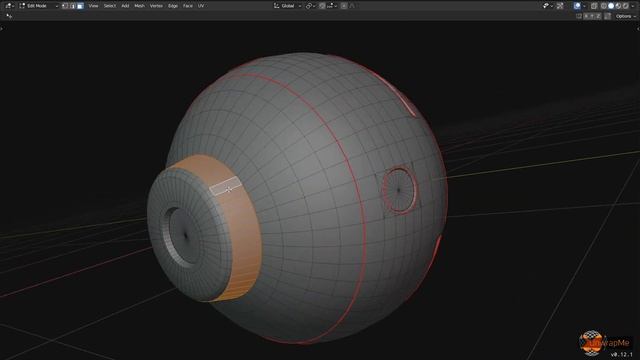Open the Face menu
640x360 pixels.
(188, 6)
